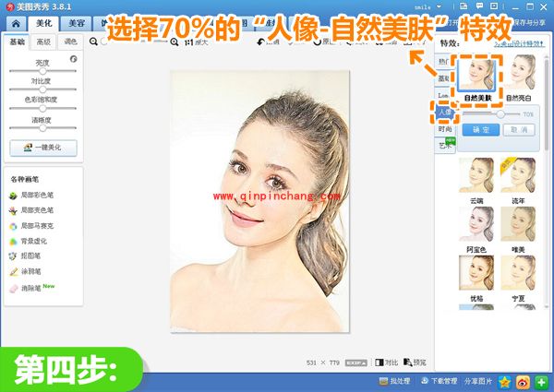Click the green plus icon in bottom bar

tap(540, 381)
